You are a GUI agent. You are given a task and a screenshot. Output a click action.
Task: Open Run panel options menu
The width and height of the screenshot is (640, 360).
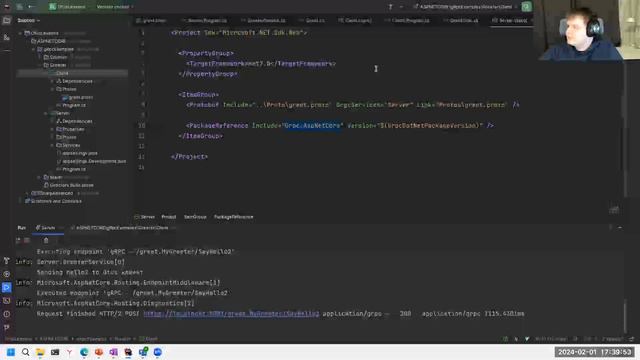[611, 227]
